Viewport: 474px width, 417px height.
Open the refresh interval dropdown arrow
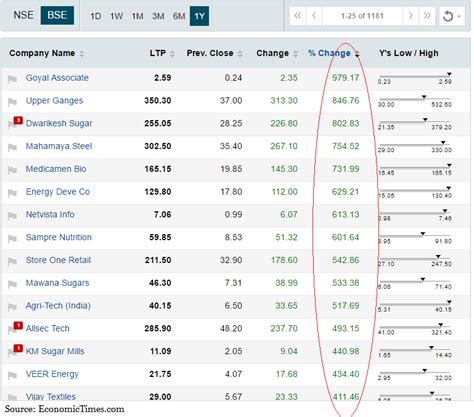pos(459,16)
